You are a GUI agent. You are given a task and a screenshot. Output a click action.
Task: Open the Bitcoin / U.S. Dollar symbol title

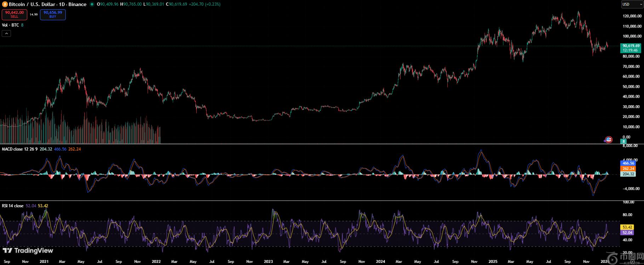pos(47,4)
